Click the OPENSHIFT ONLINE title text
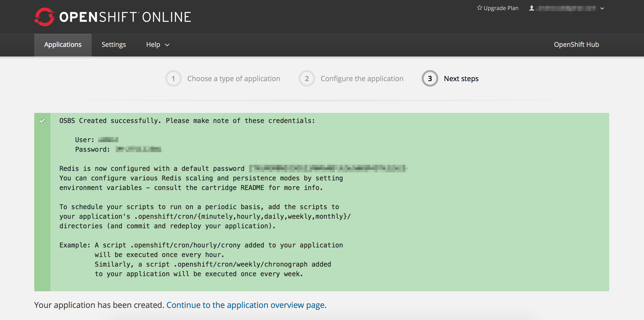 coord(125,17)
